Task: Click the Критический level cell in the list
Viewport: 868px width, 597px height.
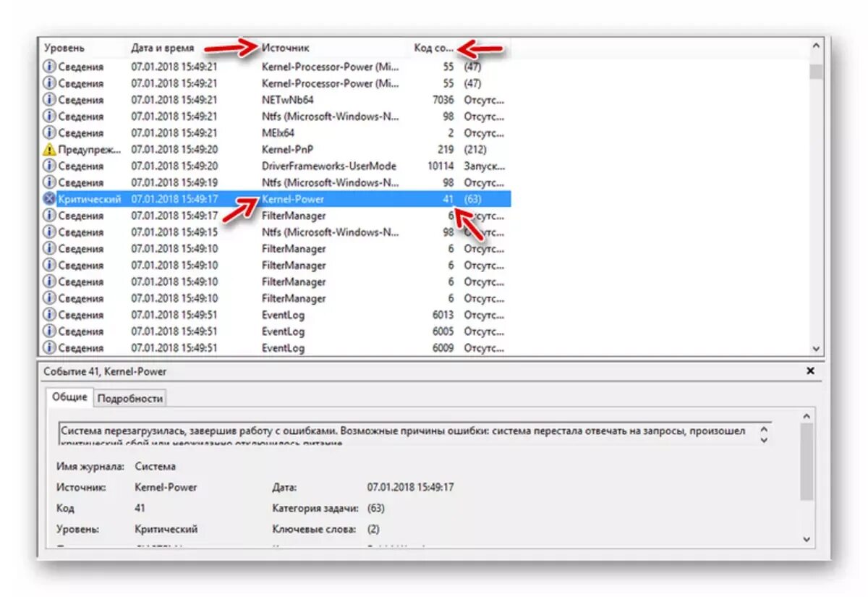Action: [x=90, y=199]
